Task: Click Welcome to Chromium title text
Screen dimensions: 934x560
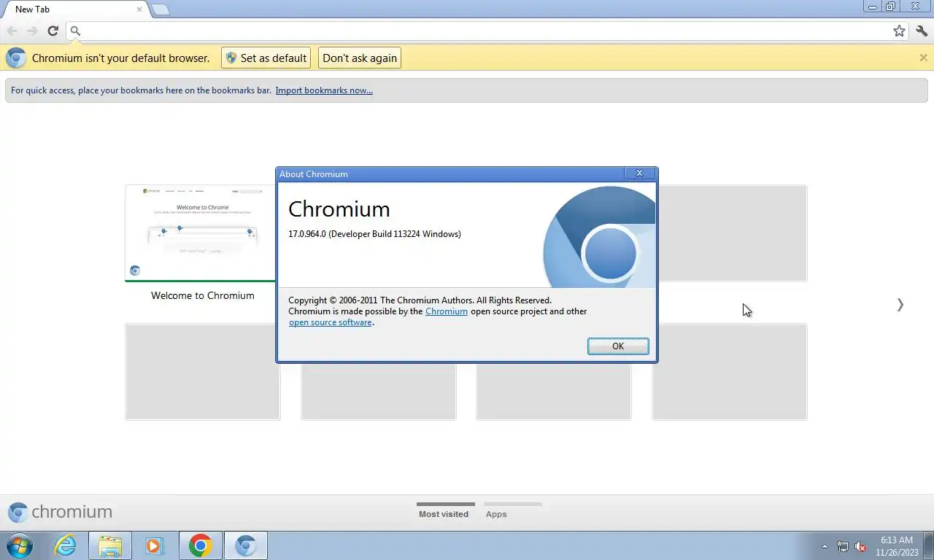Action: (x=203, y=295)
